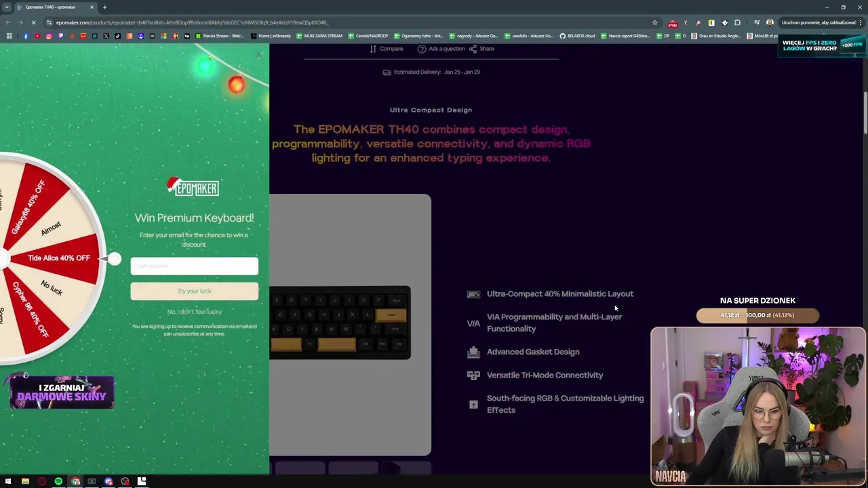
Task: Open File Explorer from the taskbar
Action: click(x=25, y=482)
